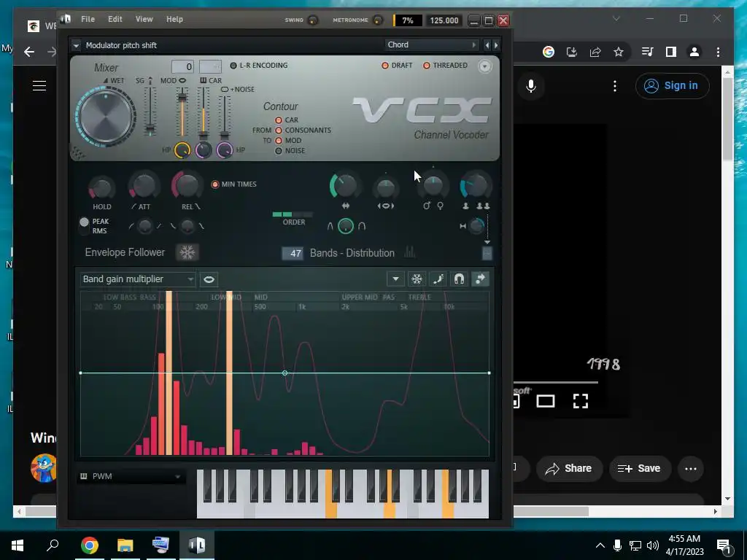Image resolution: width=747 pixels, height=560 pixels.
Task: Switch the PEAK / RMS toggle
Action: [85, 226]
